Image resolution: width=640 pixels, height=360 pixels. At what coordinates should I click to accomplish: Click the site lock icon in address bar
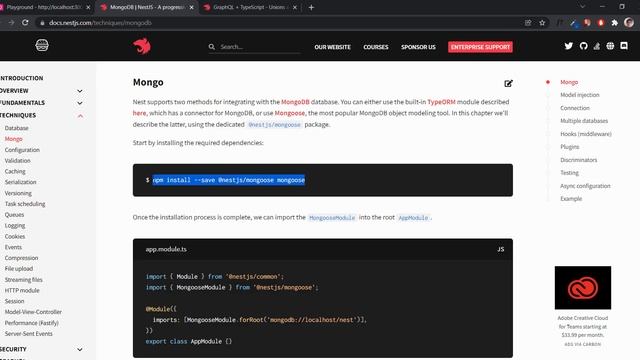point(42,23)
